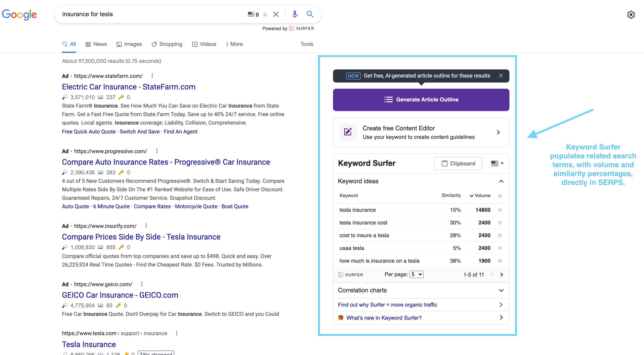644x355 pixels.
Task: Open Compare Auto Insurance Rates Progressive link
Action: tap(166, 162)
